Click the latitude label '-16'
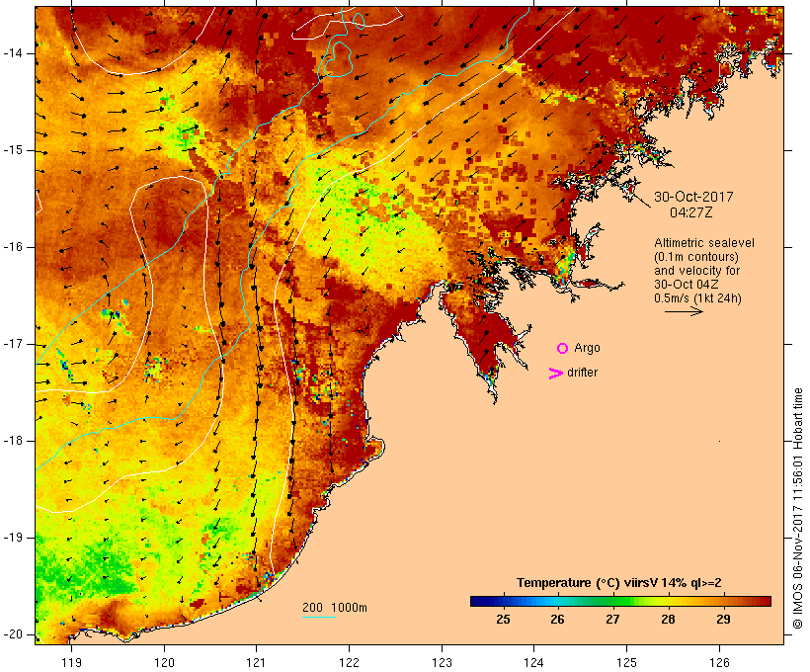The width and height of the screenshot is (810, 672). 13,247
